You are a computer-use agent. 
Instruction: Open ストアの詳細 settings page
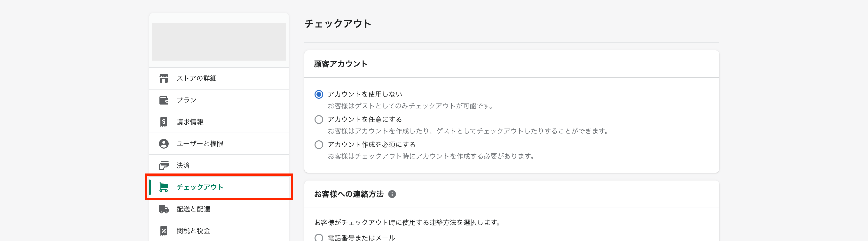[x=219, y=78]
